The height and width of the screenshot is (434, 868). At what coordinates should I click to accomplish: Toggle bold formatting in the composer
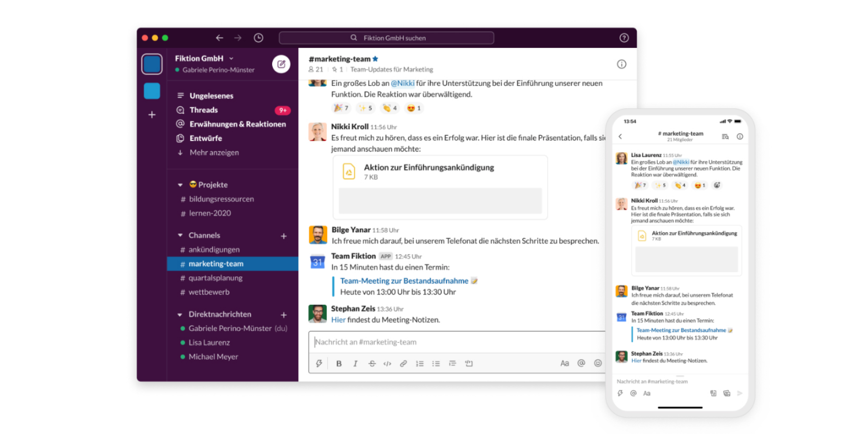[x=339, y=364]
